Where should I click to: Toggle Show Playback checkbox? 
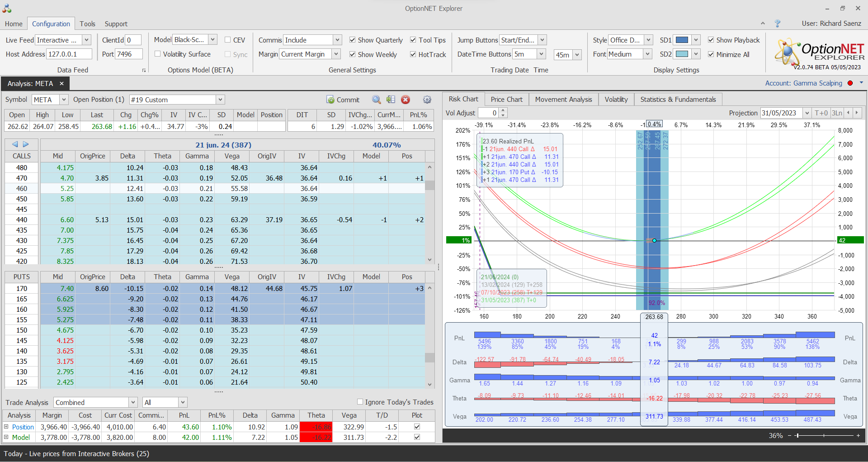(x=711, y=40)
